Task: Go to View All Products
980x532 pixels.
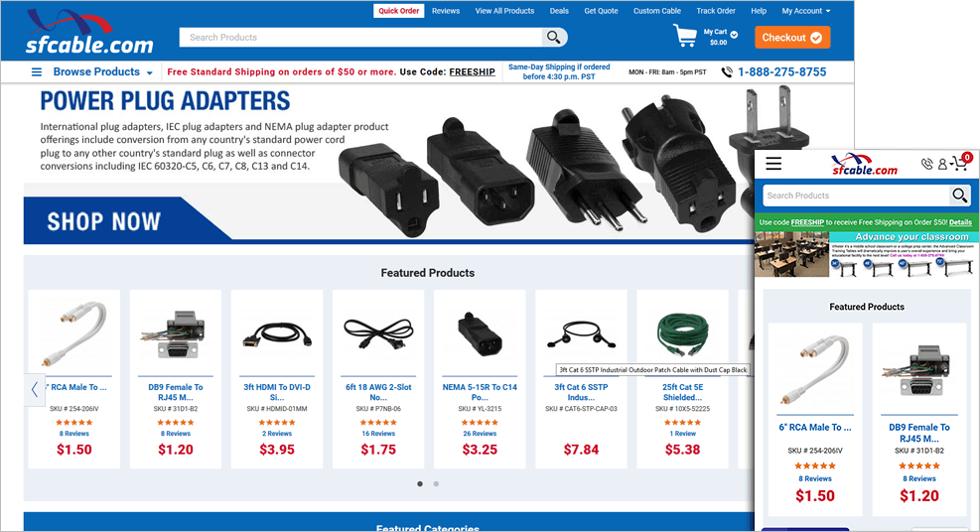Action: pyautogui.click(x=504, y=11)
